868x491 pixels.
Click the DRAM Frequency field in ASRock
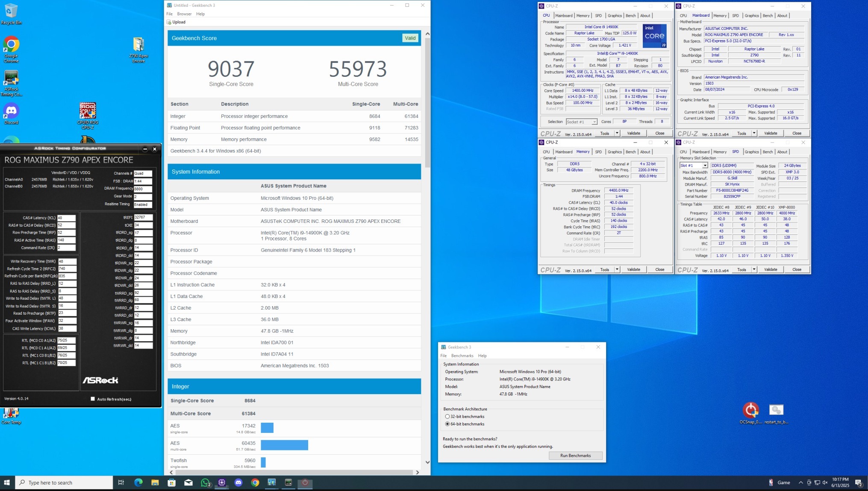[143, 189]
